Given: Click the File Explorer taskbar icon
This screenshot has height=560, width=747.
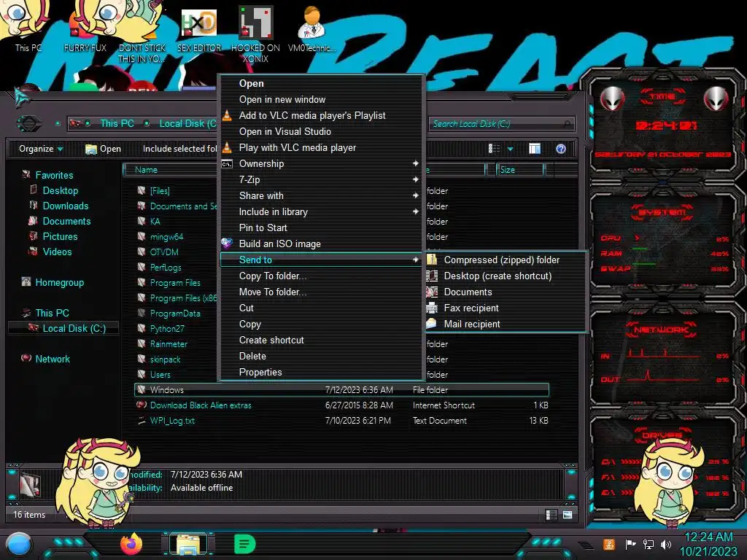Looking at the screenshot, I should pos(188,544).
